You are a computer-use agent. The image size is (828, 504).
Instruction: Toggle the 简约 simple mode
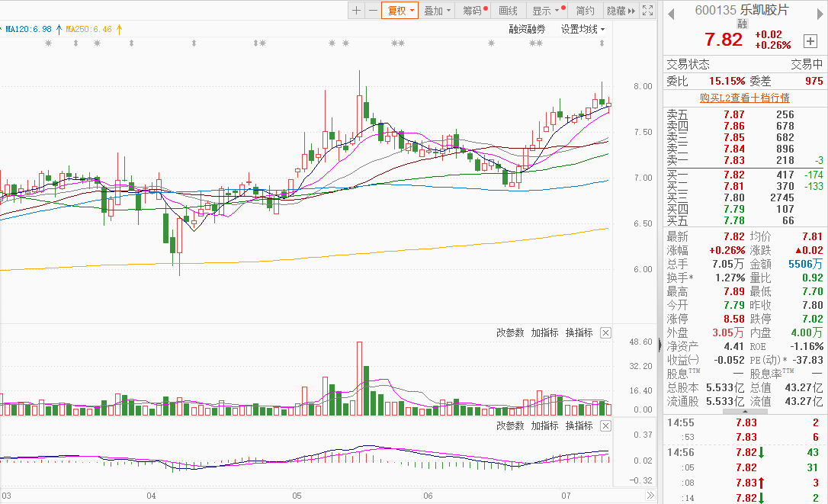tap(585, 11)
